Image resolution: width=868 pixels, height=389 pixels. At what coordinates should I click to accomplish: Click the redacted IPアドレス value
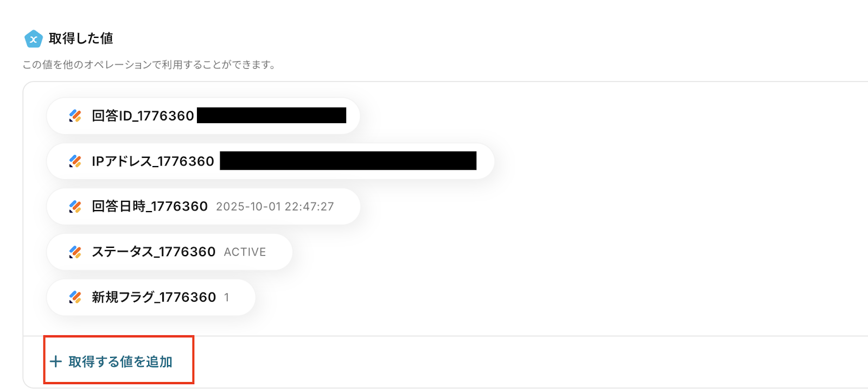[348, 161]
